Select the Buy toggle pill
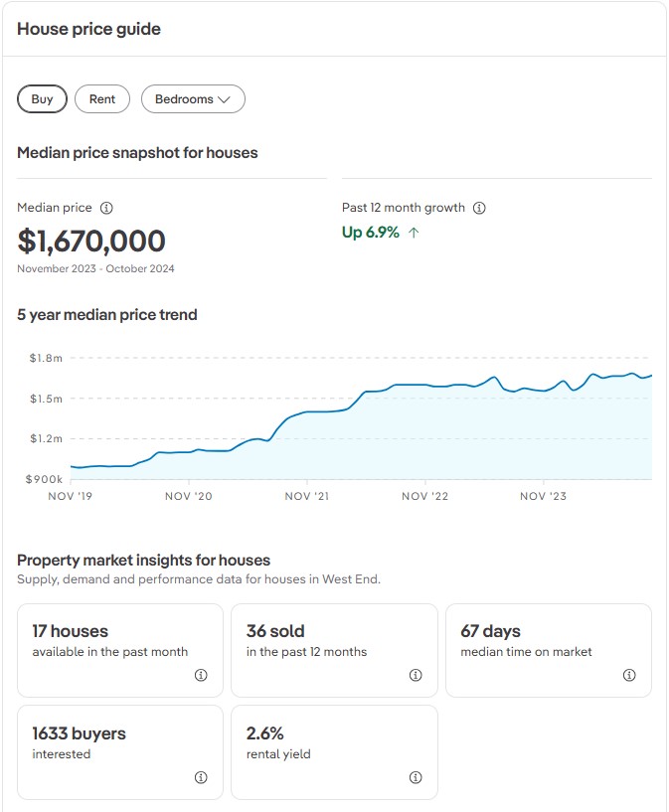Viewport: 669px width, 812px height. (42, 99)
